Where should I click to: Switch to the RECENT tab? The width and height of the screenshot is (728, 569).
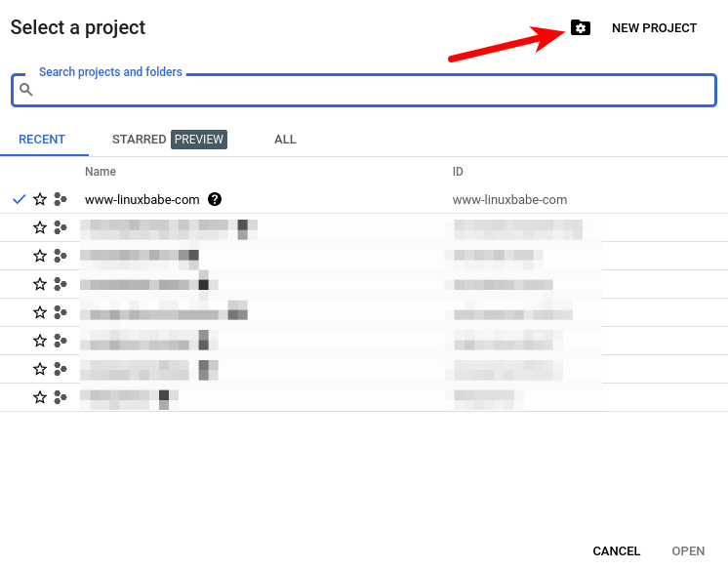[42, 140]
